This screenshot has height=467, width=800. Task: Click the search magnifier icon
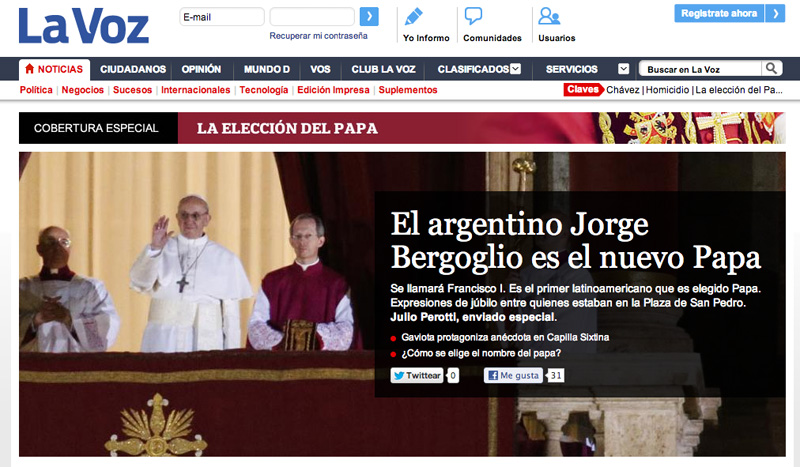tap(772, 69)
